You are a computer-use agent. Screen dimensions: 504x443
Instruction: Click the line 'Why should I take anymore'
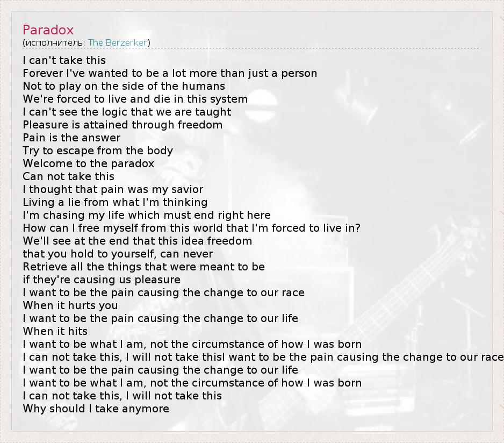click(96, 409)
